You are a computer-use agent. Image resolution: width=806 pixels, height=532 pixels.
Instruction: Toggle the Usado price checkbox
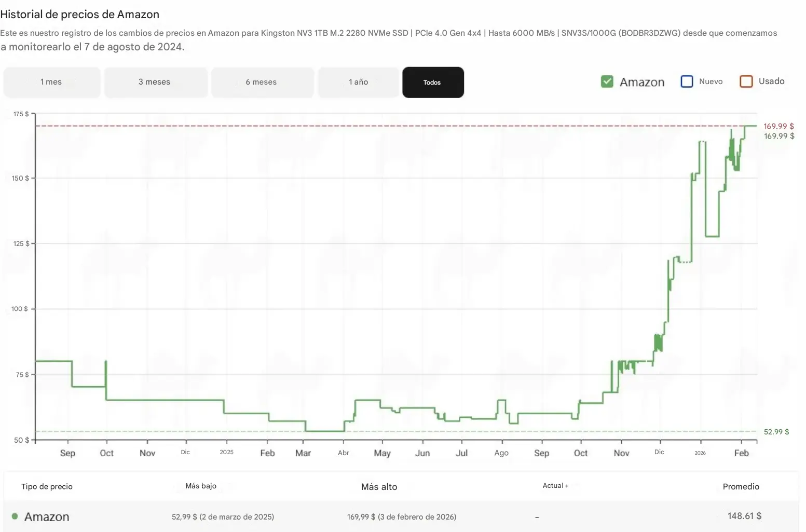pos(746,81)
